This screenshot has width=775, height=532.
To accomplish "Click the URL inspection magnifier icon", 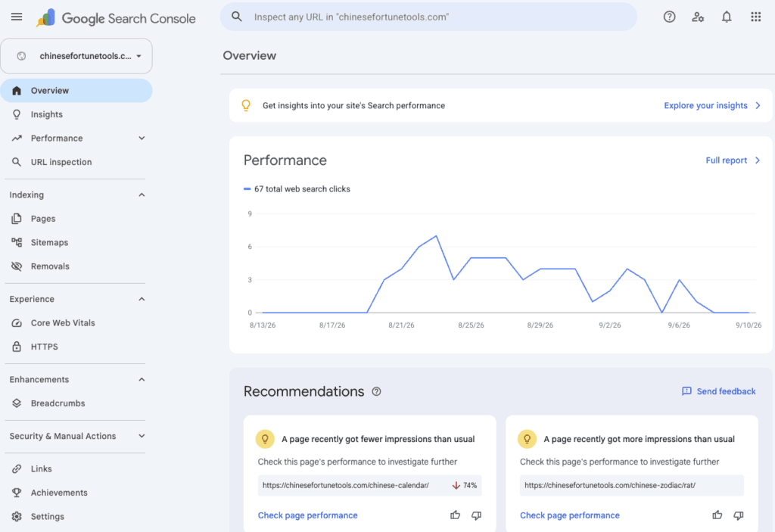I will [17, 162].
